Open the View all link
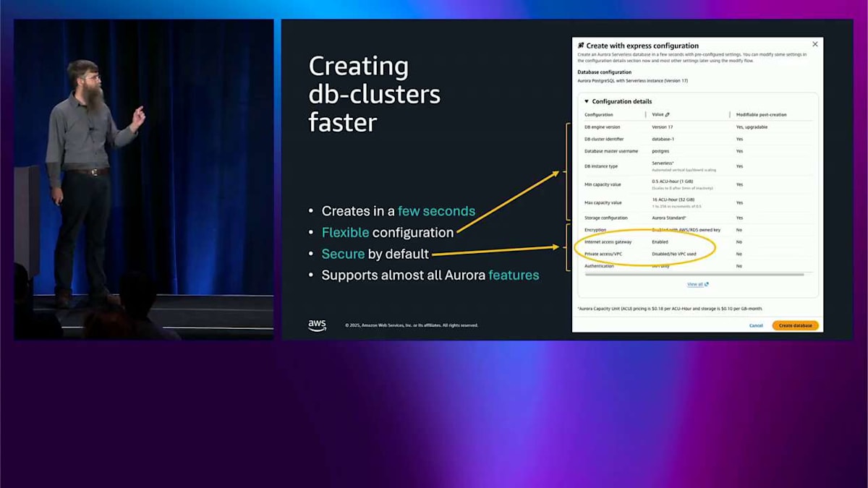 698,284
